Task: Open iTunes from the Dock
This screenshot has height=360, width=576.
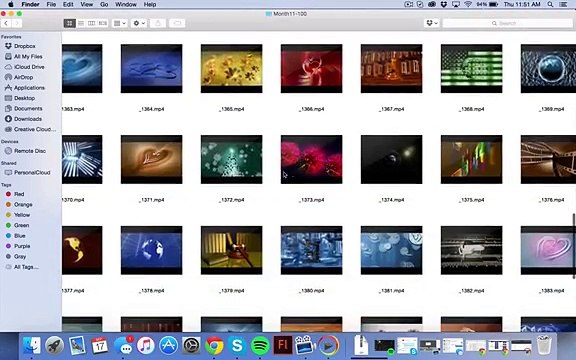Action: tap(146, 346)
